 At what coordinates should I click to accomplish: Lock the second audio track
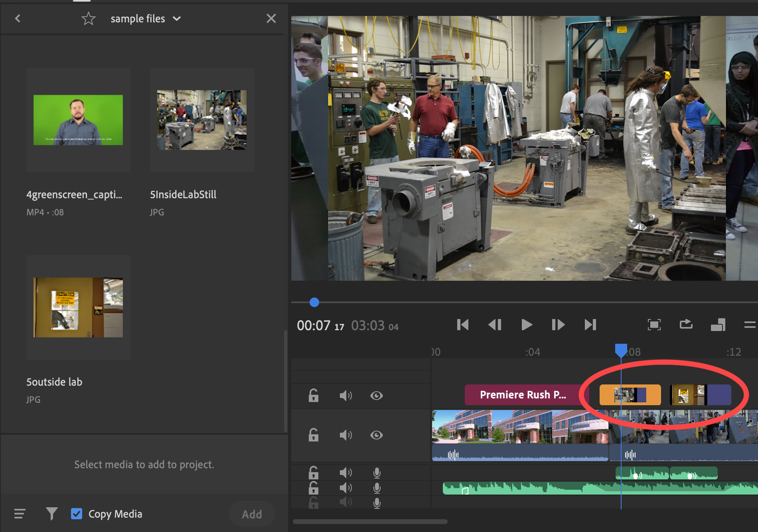click(x=314, y=488)
